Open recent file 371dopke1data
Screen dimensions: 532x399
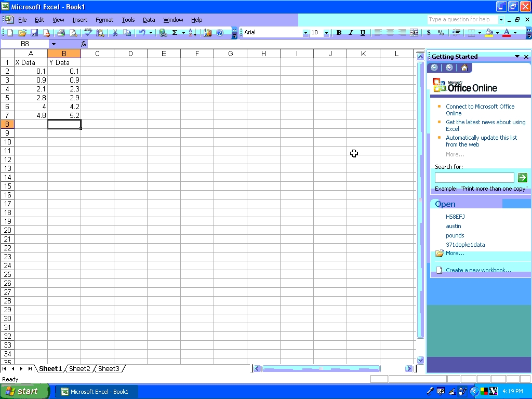pos(465,245)
